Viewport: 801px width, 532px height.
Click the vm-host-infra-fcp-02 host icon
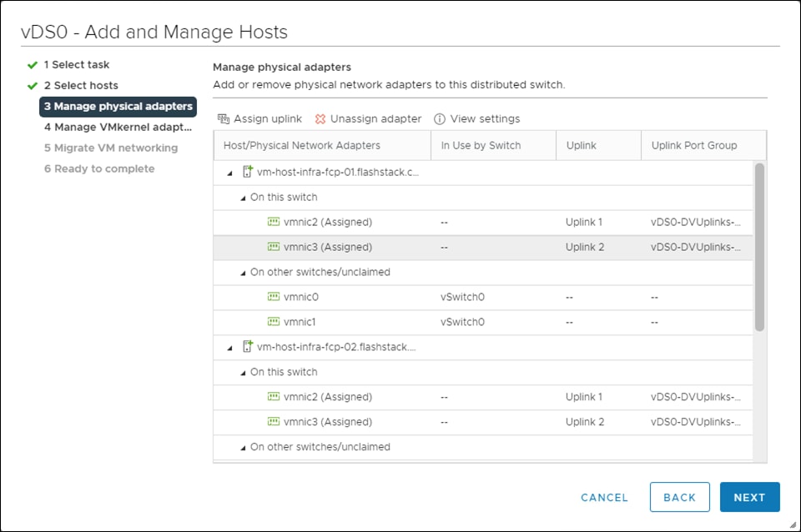[x=247, y=347]
